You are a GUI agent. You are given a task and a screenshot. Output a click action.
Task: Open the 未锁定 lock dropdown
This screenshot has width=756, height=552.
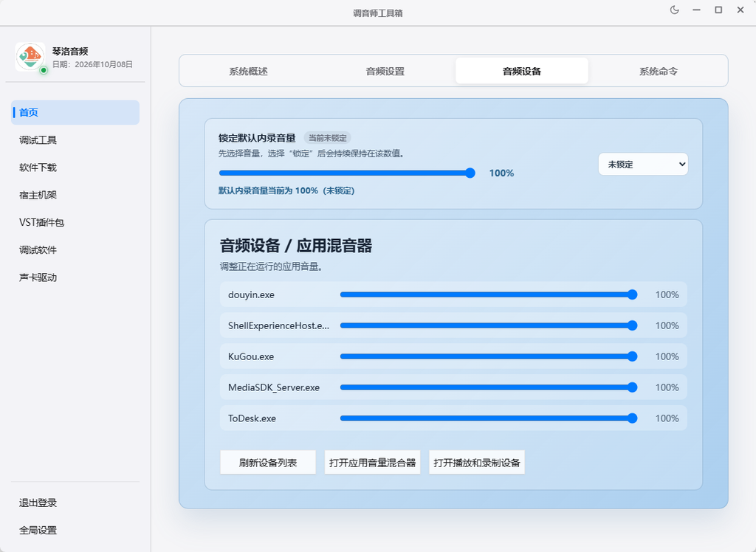pos(643,165)
